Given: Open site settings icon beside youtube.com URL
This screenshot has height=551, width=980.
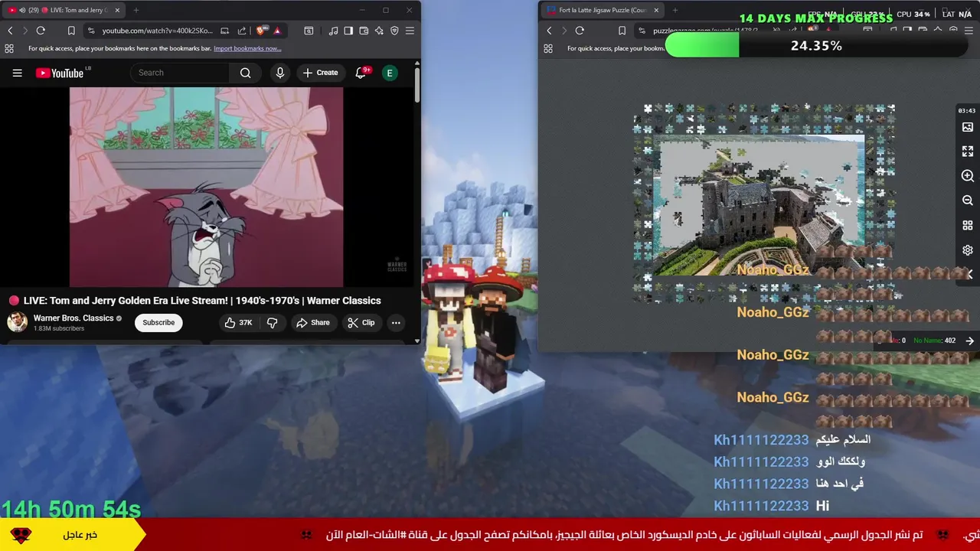Looking at the screenshot, I should [x=91, y=31].
